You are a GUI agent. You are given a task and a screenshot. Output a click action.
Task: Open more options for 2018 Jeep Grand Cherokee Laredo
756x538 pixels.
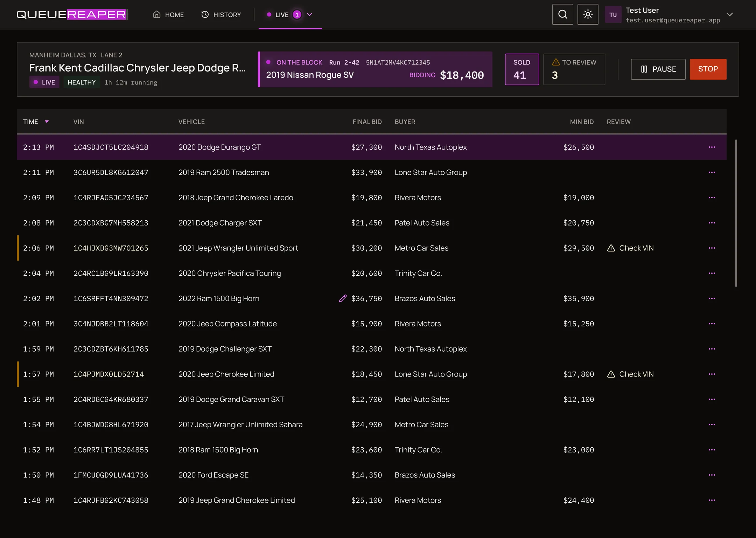pyautogui.click(x=712, y=198)
